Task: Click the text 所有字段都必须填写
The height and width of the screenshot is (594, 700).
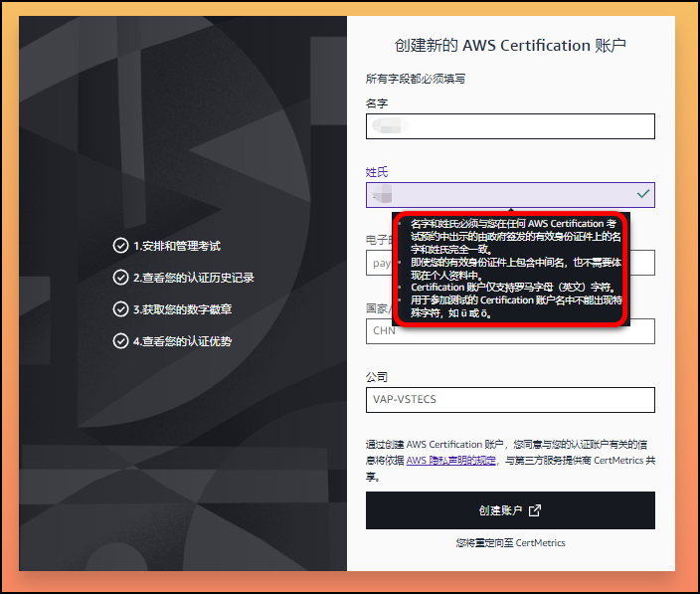Action: (416, 79)
